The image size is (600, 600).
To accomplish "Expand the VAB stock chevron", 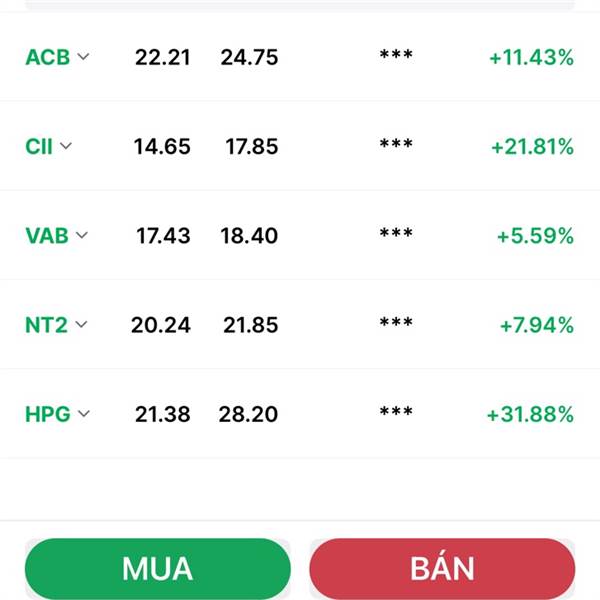I will point(82,235).
